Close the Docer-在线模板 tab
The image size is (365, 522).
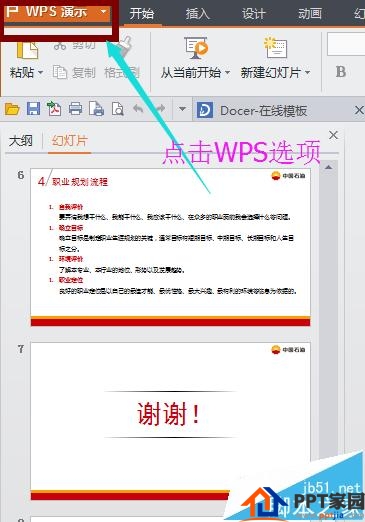pyautogui.click(x=359, y=110)
